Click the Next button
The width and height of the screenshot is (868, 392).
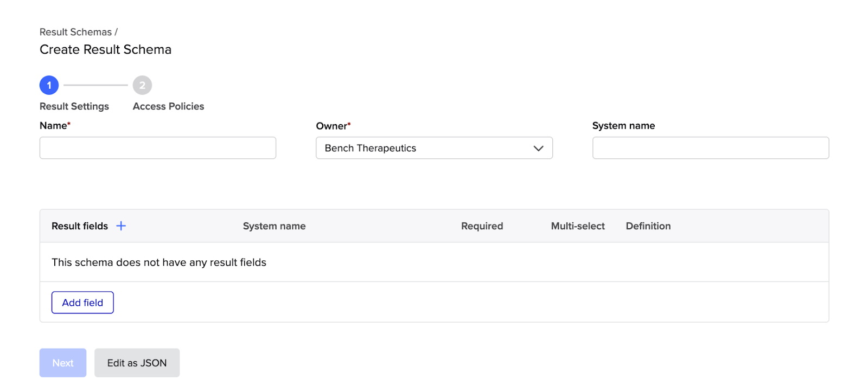tap(63, 363)
